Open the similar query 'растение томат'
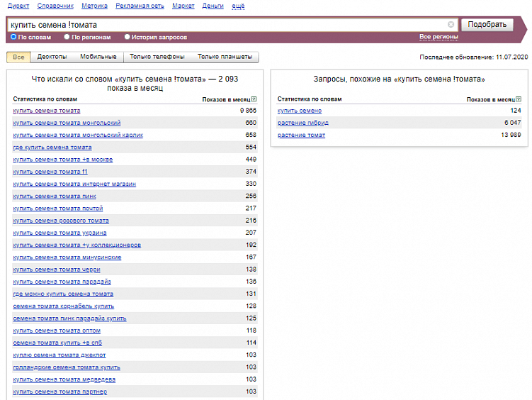The width and height of the screenshot is (532, 400). coord(301,135)
